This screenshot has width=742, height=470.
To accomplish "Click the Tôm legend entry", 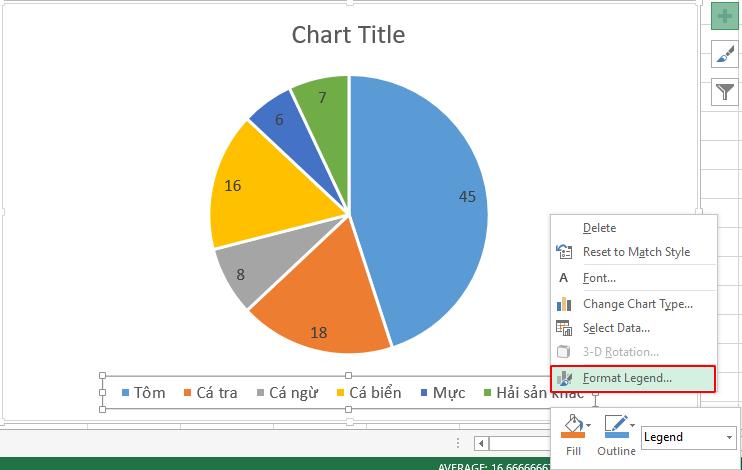I will pyautogui.click(x=144, y=393).
